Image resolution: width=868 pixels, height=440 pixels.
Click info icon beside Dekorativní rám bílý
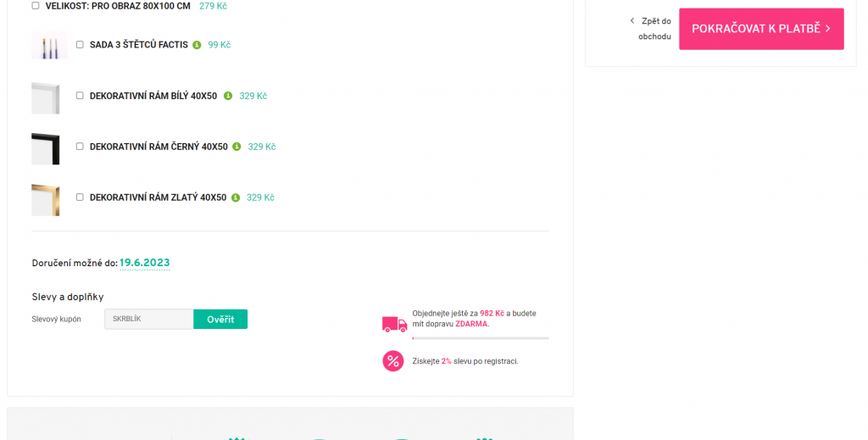(x=227, y=96)
